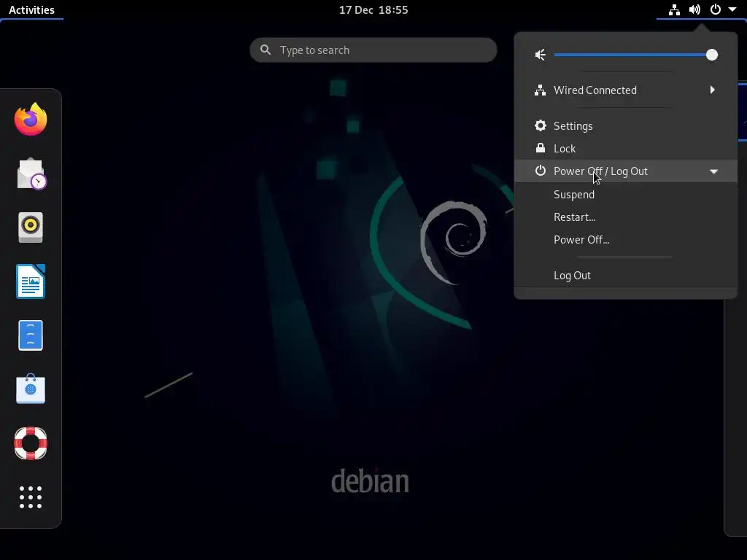
Task: Open Evolution mail client in dock
Action: (31, 174)
